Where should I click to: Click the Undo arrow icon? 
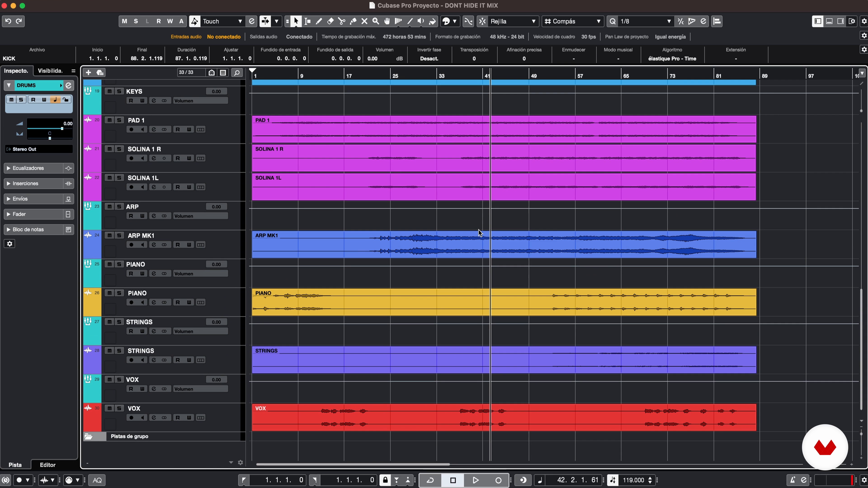click(8, 21)
